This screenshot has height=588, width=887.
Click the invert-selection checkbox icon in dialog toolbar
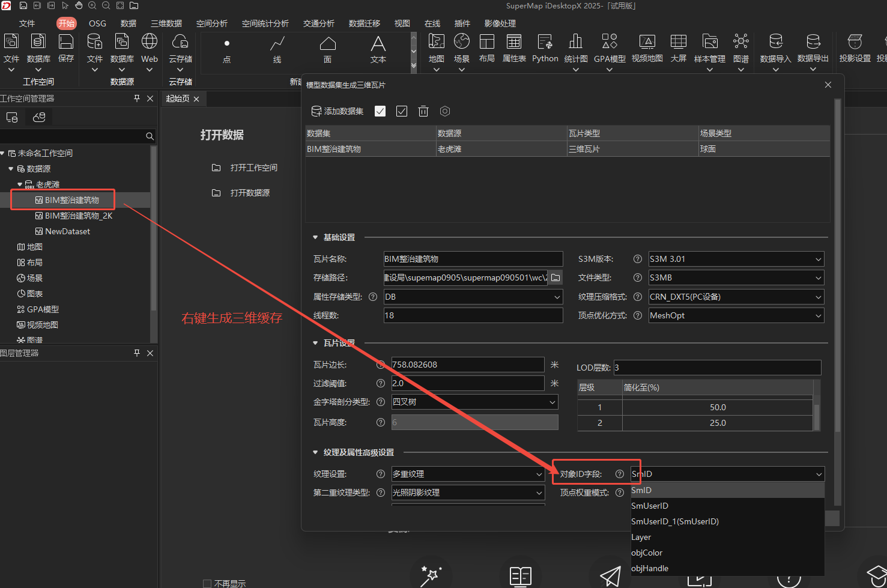click(402, 111)
